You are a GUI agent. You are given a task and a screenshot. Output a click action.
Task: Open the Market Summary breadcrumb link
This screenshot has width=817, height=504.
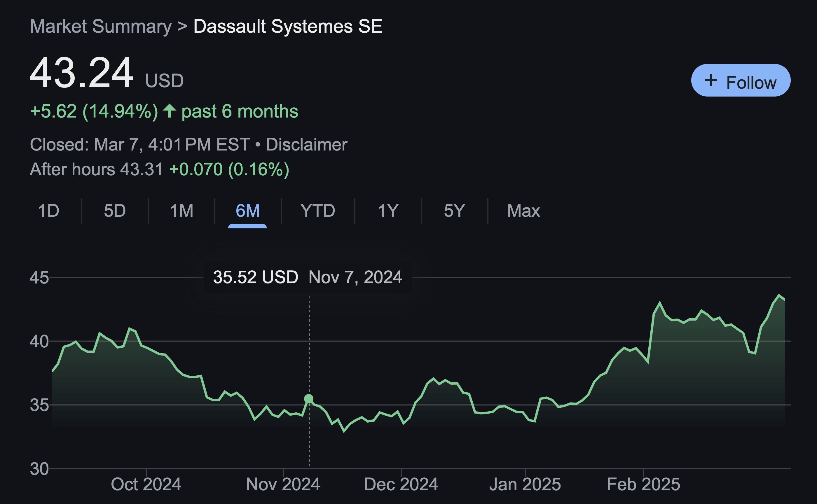pos(101,26)
